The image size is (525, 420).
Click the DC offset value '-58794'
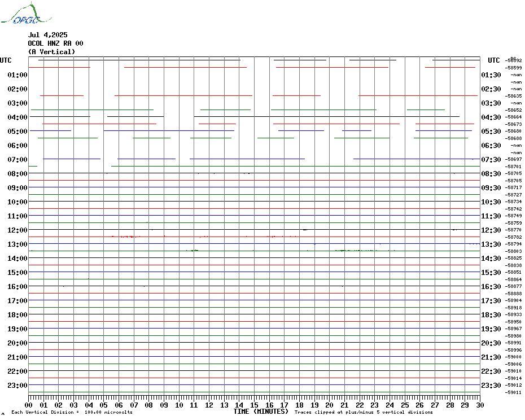(x=514, y=244)
